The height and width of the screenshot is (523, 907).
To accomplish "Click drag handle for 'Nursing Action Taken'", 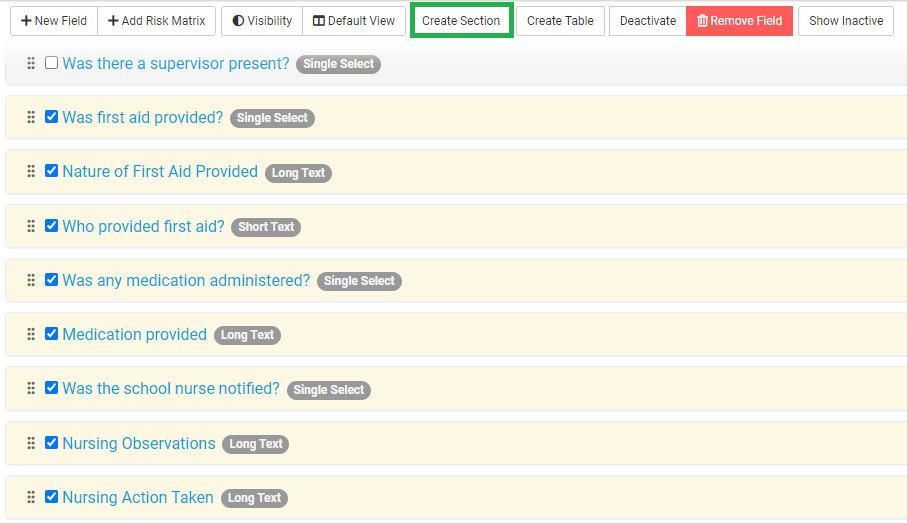I will click(31, 497).
